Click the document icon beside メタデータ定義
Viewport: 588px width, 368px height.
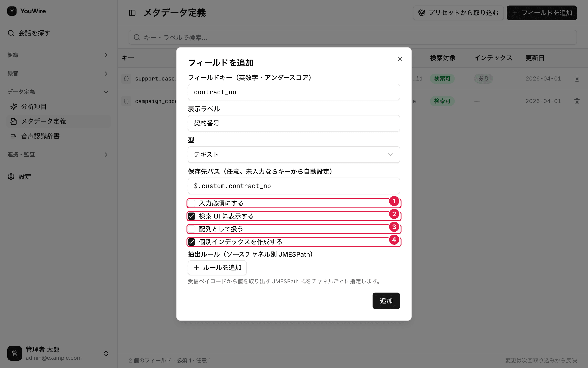tap(14, 121)
